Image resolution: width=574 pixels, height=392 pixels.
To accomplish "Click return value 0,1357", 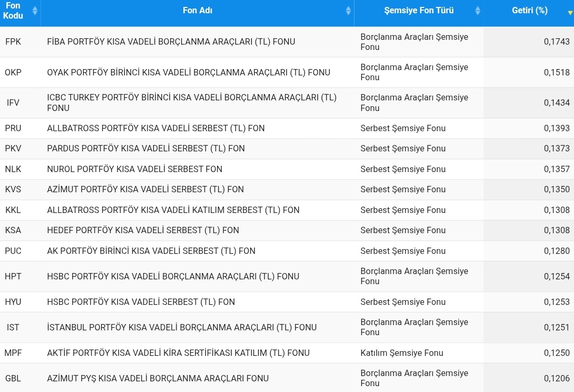I will pos(557,169).
